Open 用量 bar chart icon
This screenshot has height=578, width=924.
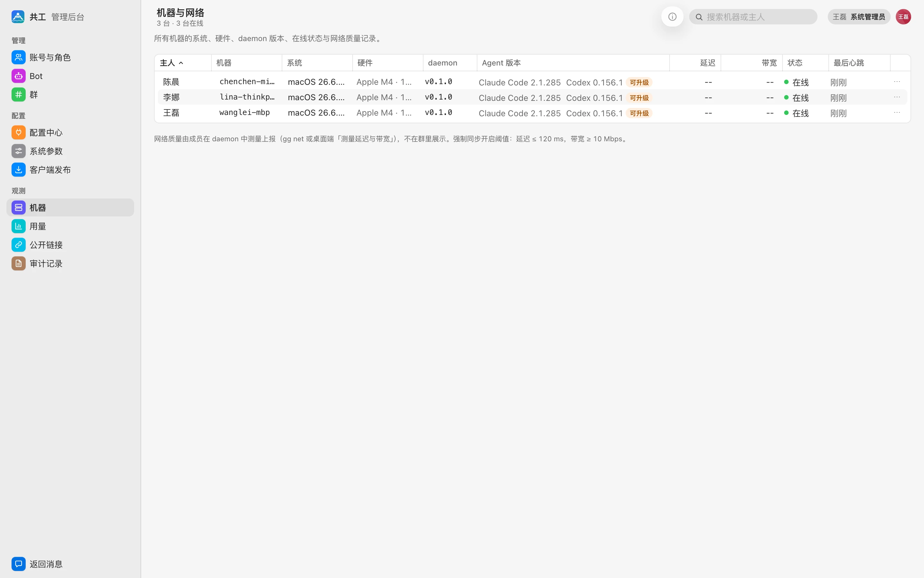coord(18,226)
